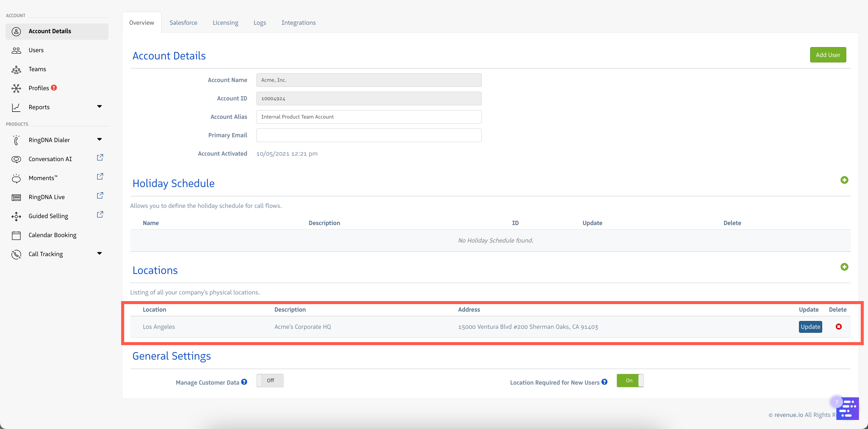Image resolution: width=868 pixels, height=429 pixels.
Task: Click the Primary Email input field
Action: 369,135
